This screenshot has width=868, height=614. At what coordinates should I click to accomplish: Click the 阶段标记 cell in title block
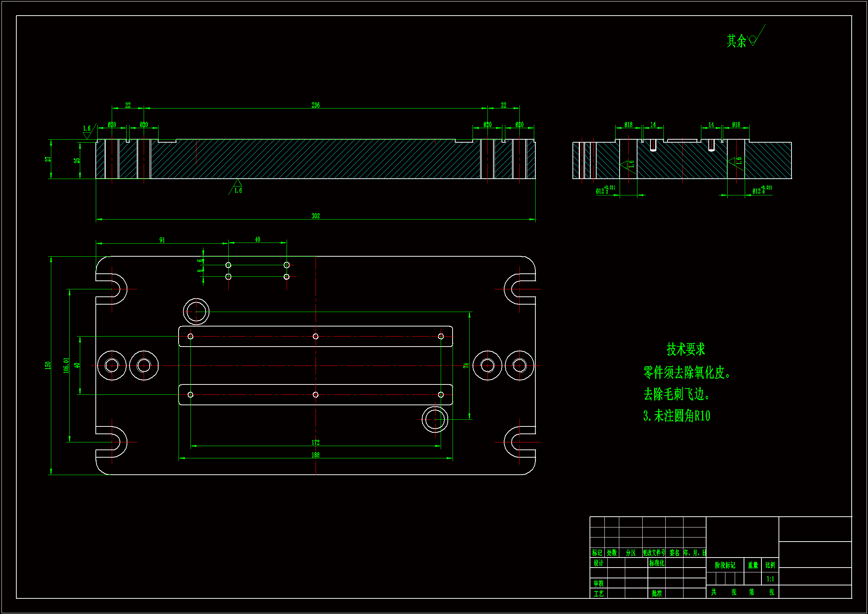tap(725, 565)
